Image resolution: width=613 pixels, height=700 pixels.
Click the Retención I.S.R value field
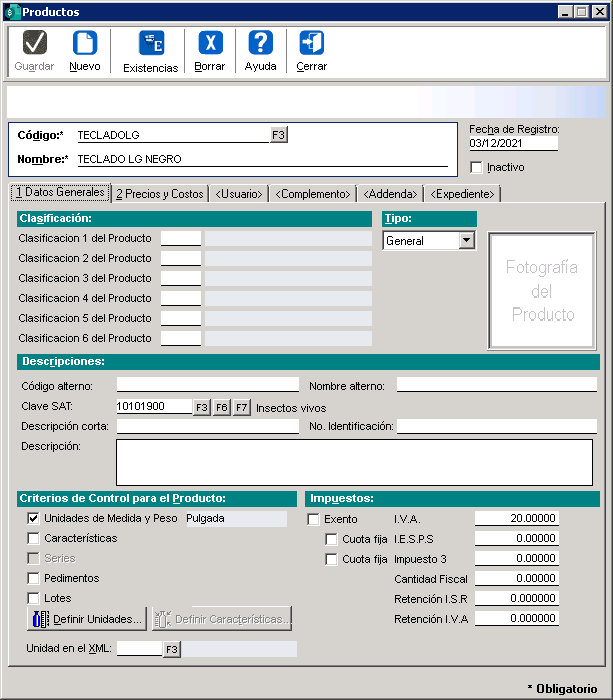click(x=517, y=598)
